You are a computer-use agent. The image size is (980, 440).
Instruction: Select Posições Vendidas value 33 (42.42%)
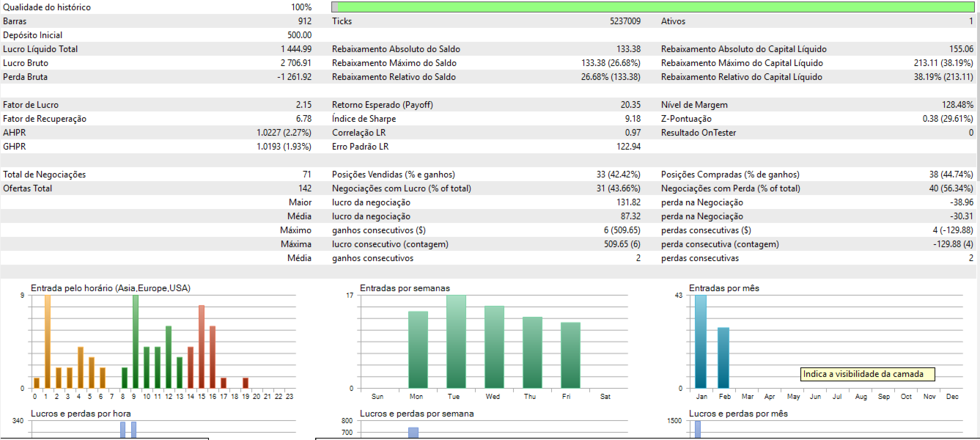(619, 175)
